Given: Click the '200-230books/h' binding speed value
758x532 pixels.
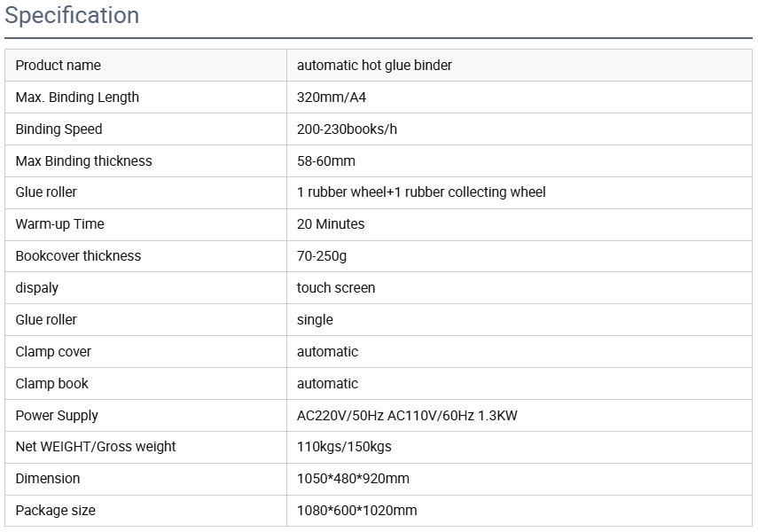Looking at the screenshot, I should (x=347, y=129).
